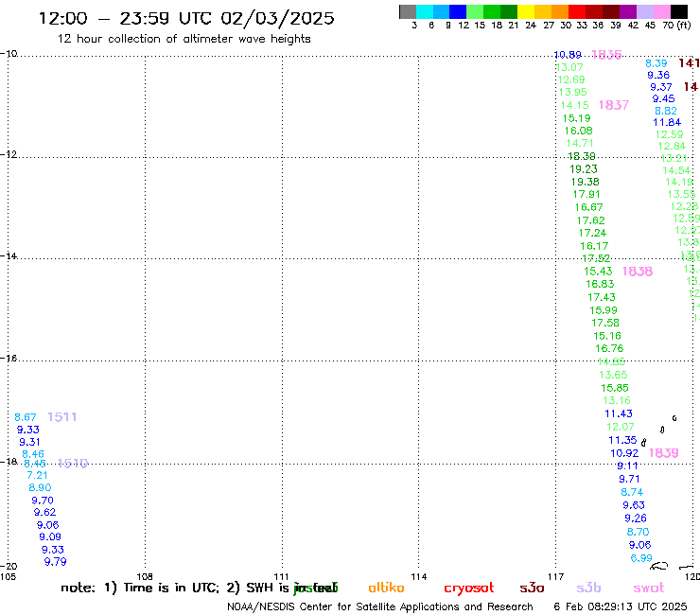Click swot pass number 1838
This screenshot has width=700, height=615.
637,272
